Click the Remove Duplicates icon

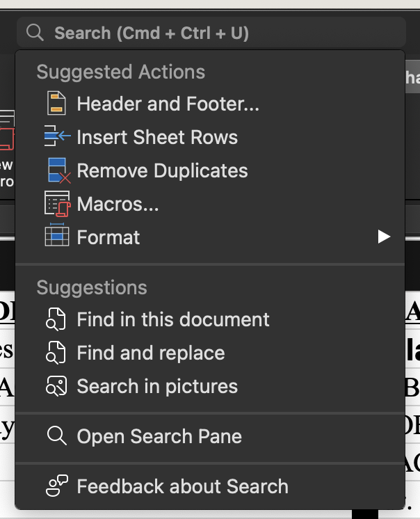[56, 170]
